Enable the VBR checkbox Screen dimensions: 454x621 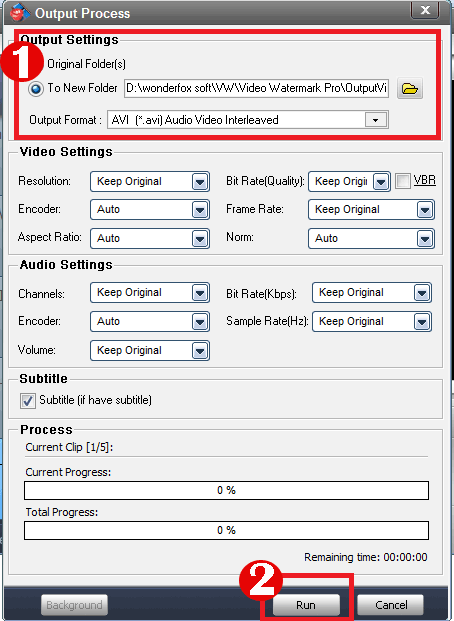coord(402,181)
